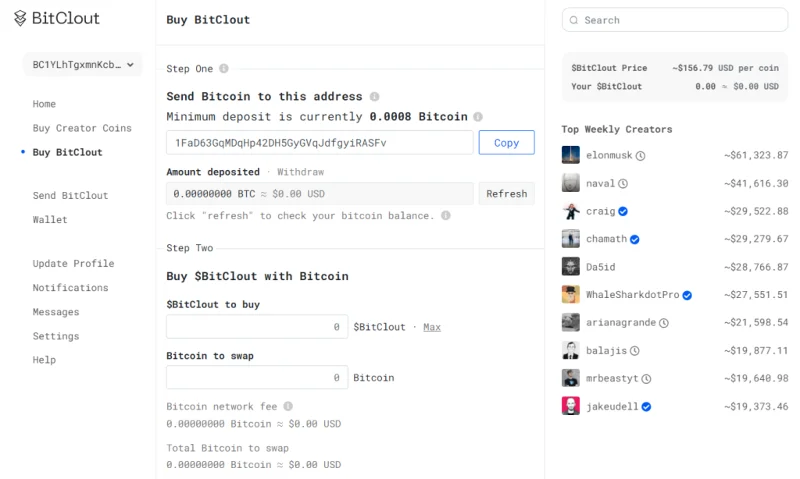Open mrbeastyt creator profile

(x=612, y=378)
